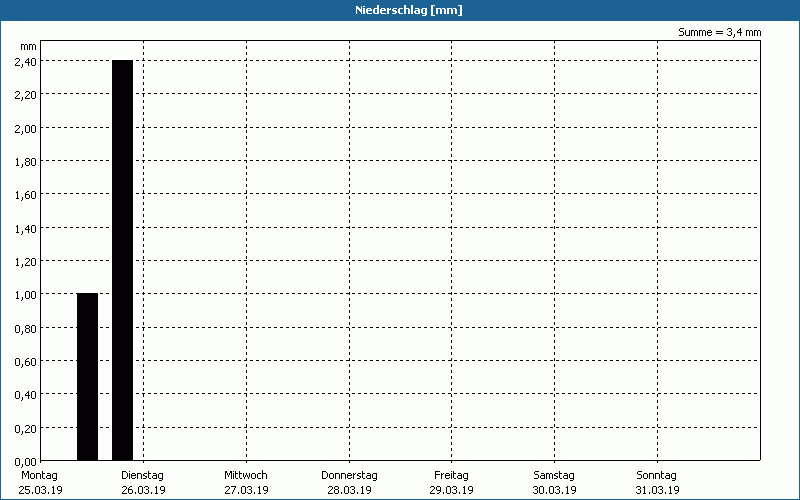Click the 29.03.19 date label

click(x=452, y=490)
